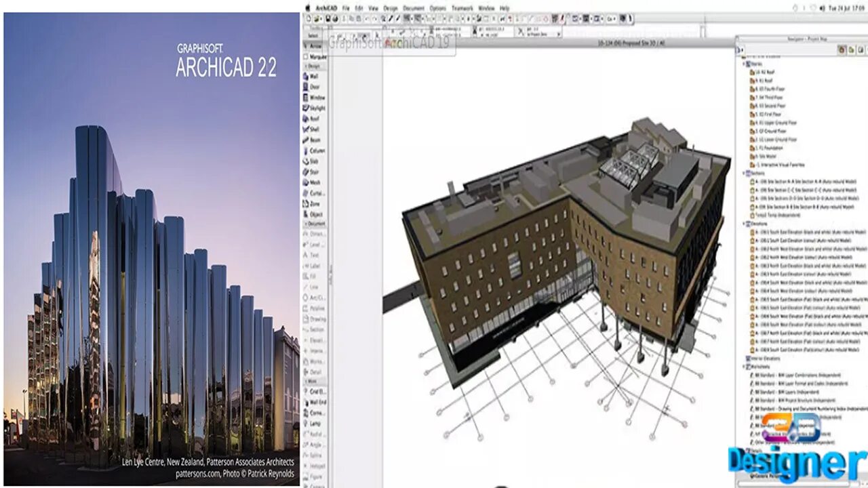The width and height of the screenshot is (868, 488).
Task: Open Third Floor story in Navigator
Action: [x=766, y=98]
